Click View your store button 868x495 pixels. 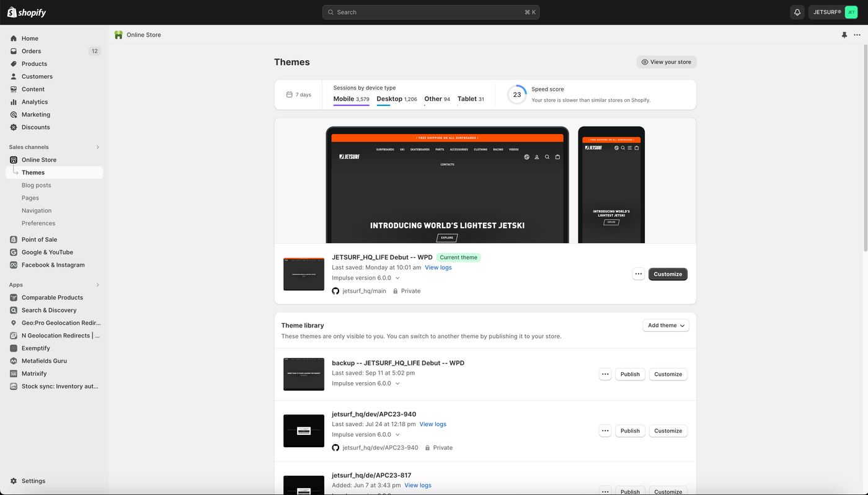(x=666, y=62)
